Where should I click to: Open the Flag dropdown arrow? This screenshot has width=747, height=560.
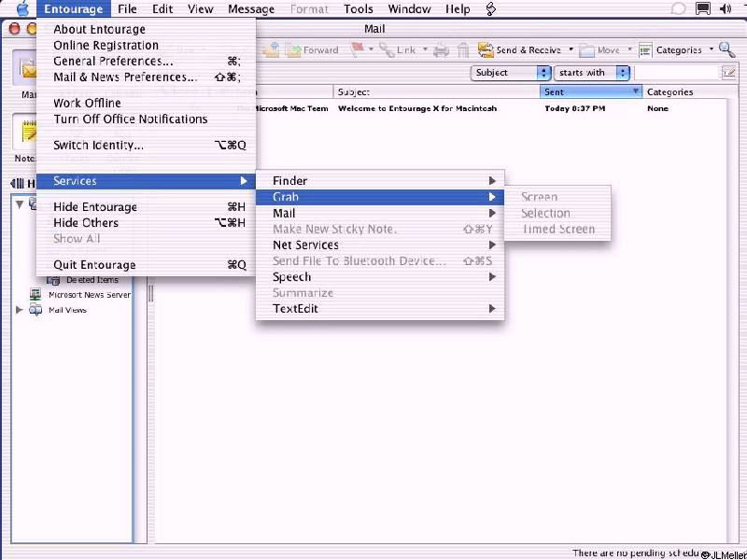click(x=371, y=49)
